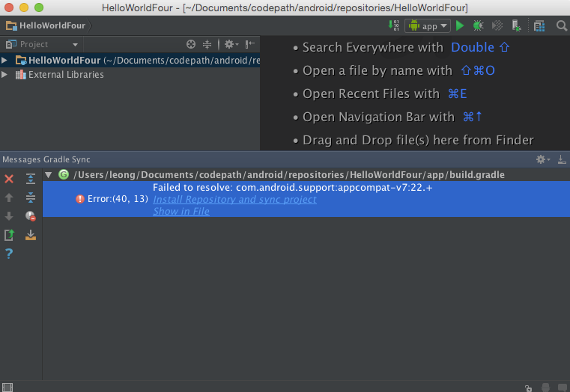
Task: Open Messages panel gear settings
Action: [x=543, y=159]
